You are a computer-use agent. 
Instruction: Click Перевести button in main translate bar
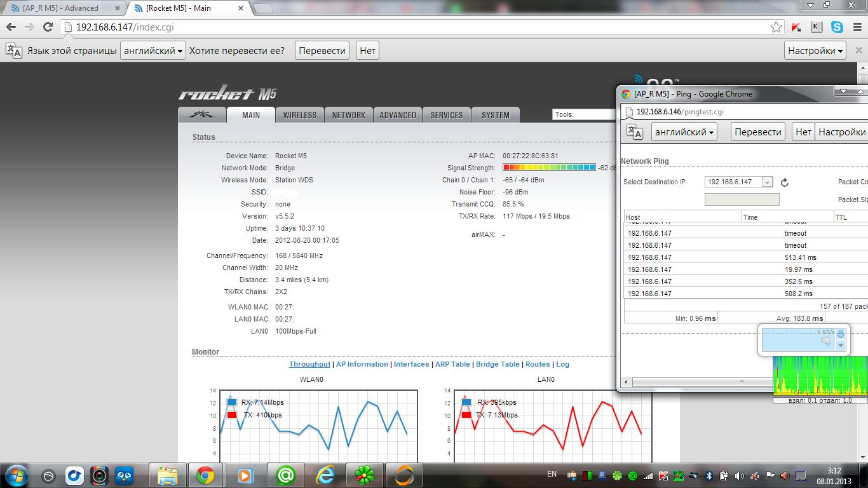(x=322, y=51)
